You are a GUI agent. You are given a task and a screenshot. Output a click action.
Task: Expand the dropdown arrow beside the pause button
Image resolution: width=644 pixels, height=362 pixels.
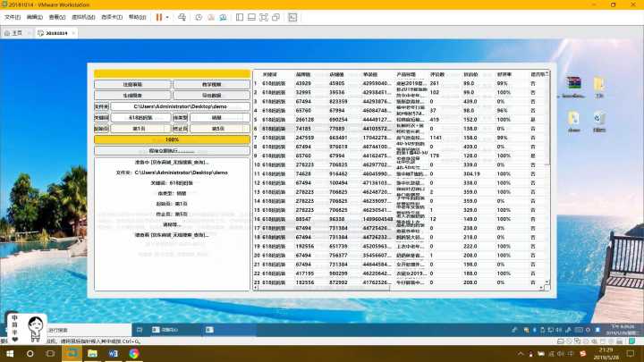pos(169,17)
